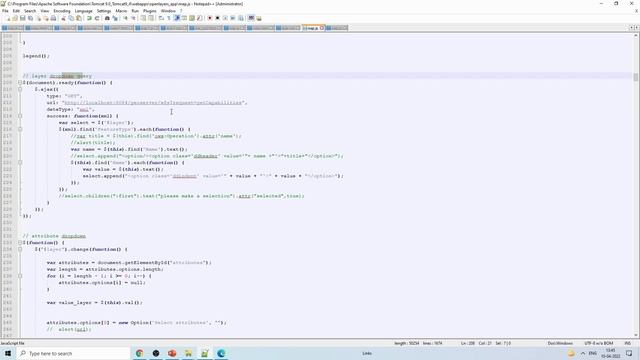The width and height of the screenshot is (640, 360).
Task: Click the Close document toolbar icon
Action: pyautogui.click(x=39, y=18)
